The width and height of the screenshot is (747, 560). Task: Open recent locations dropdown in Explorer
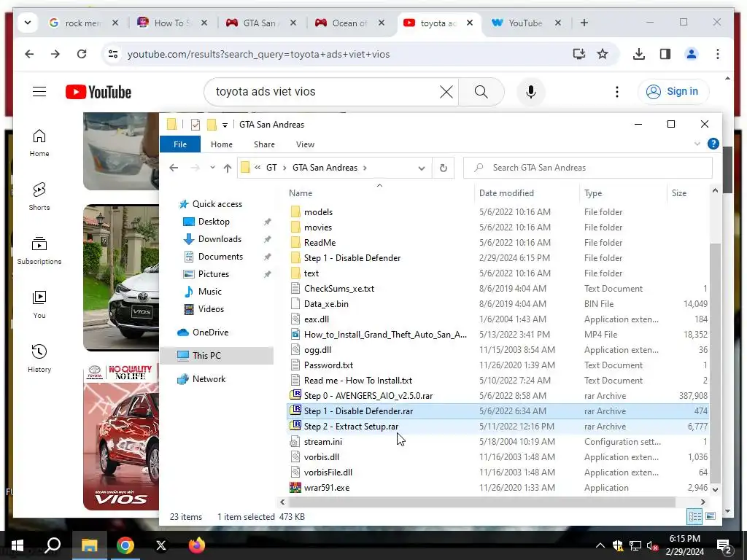tap(212, 168)
